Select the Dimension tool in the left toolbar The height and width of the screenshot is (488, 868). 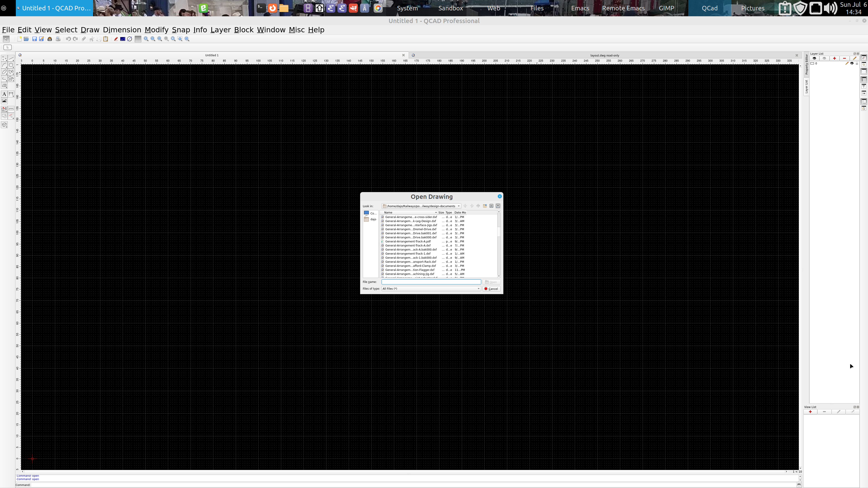[x=11, y=94]
